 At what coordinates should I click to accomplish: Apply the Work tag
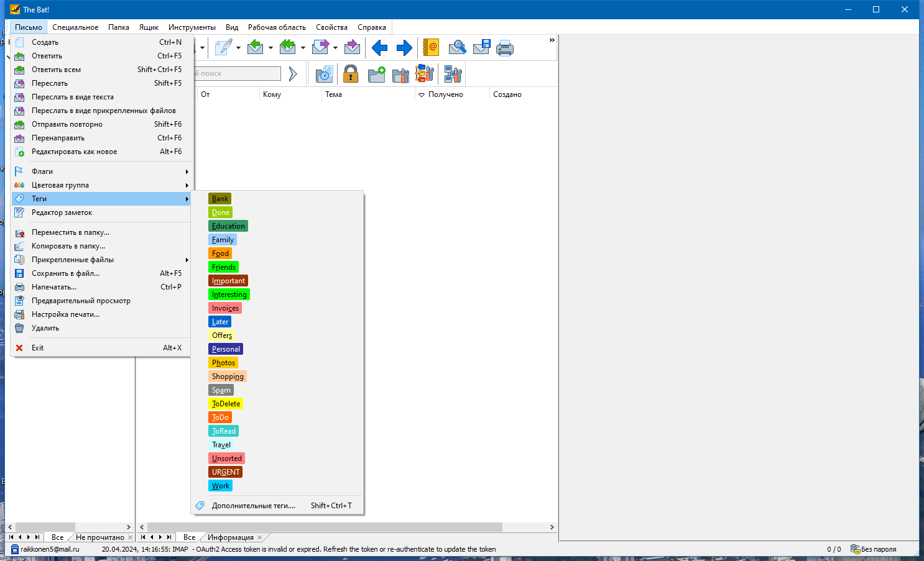(x=221, y=486)
